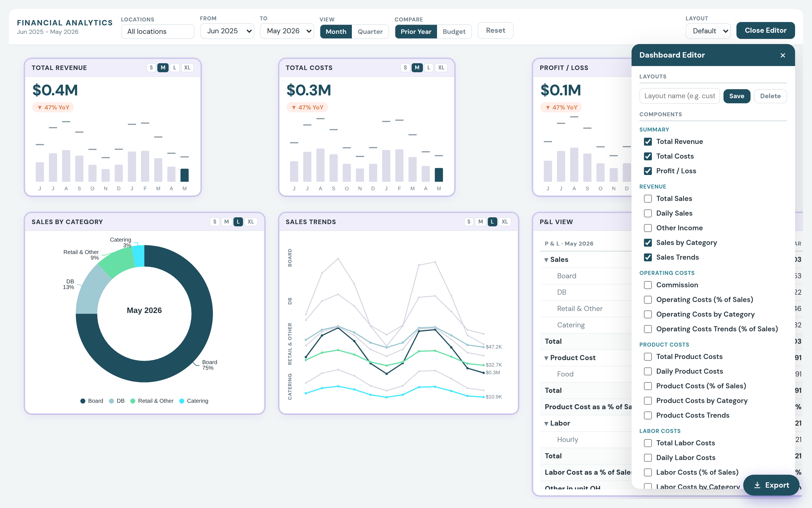Viewport: 812px width, 508px height.
Task: Click Catering legend dot in donut chart
Action: click(182, 401)
